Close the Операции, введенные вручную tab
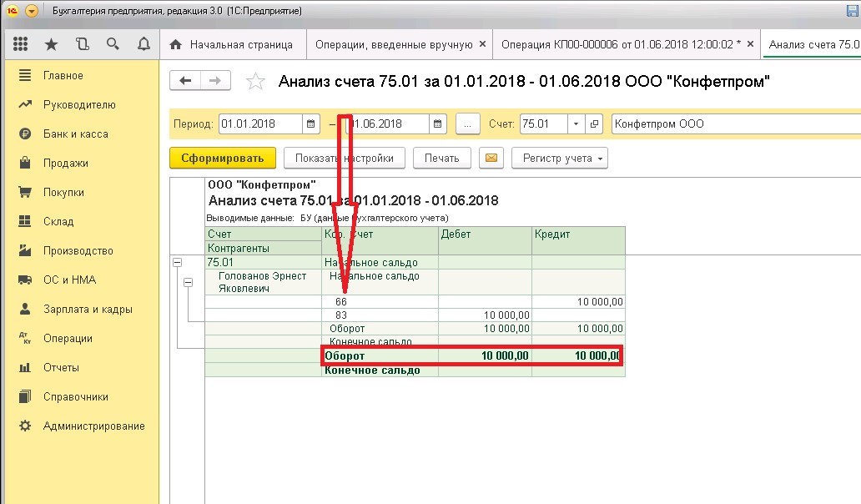The image size is (861, 504). [x=483, y=44]
